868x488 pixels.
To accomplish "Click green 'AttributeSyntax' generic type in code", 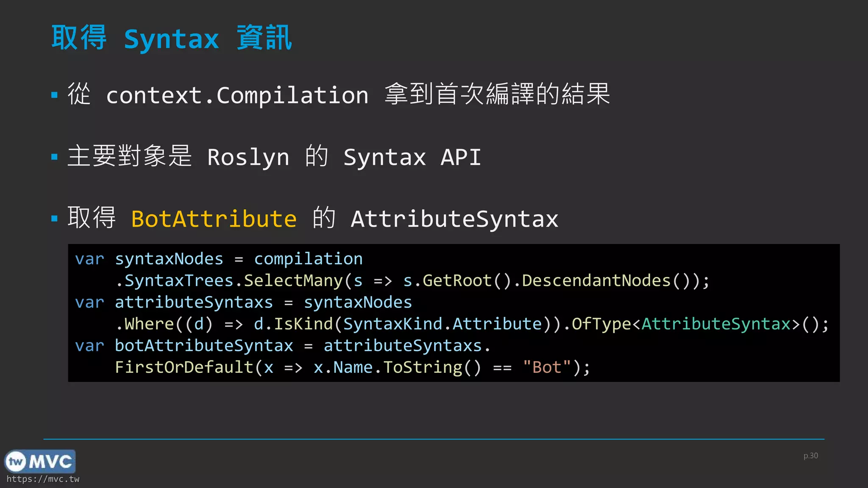I will (716, 324).
